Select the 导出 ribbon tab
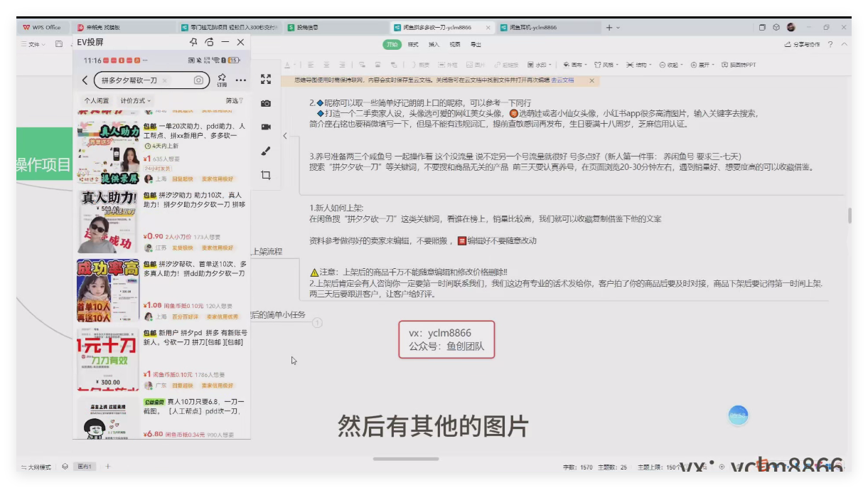Viewport: 868px width, 488px height. tap(476, 44)
